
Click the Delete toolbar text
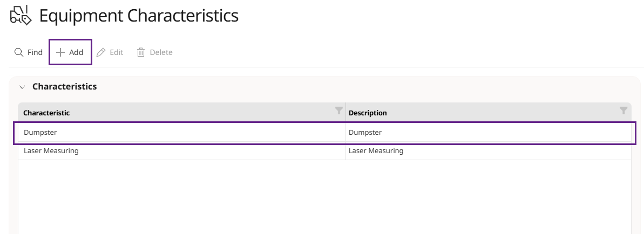[161, 52]
